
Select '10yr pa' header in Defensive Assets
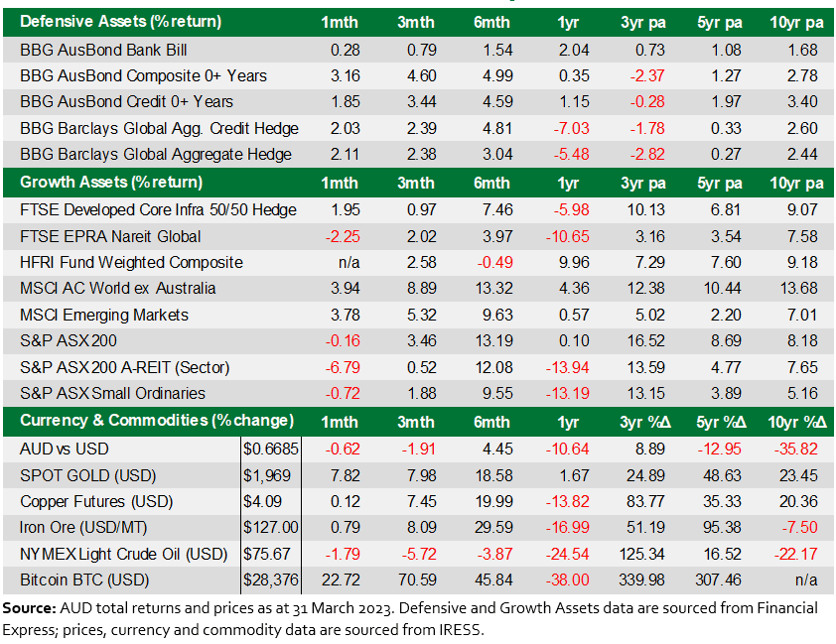[x=796, y=23]
